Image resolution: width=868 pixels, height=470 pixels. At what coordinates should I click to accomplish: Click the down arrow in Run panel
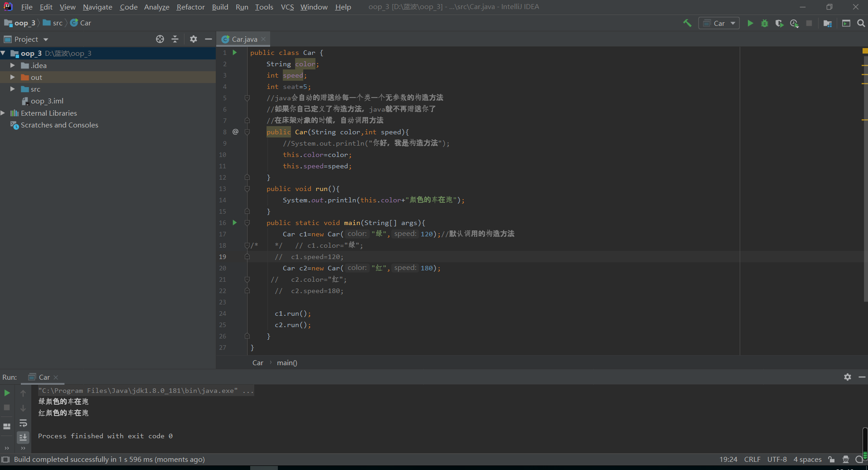[23, 408]
